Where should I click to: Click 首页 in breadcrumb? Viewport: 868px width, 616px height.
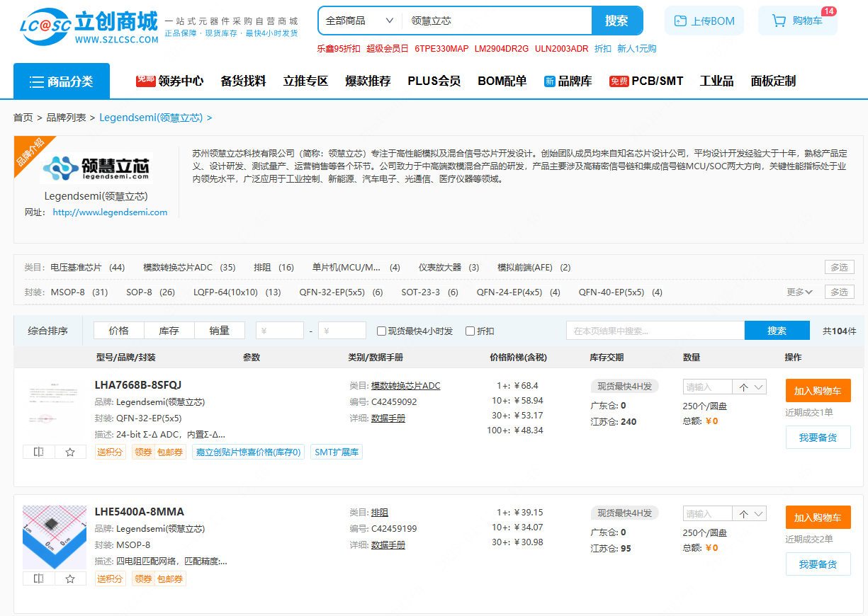[23, 118]
